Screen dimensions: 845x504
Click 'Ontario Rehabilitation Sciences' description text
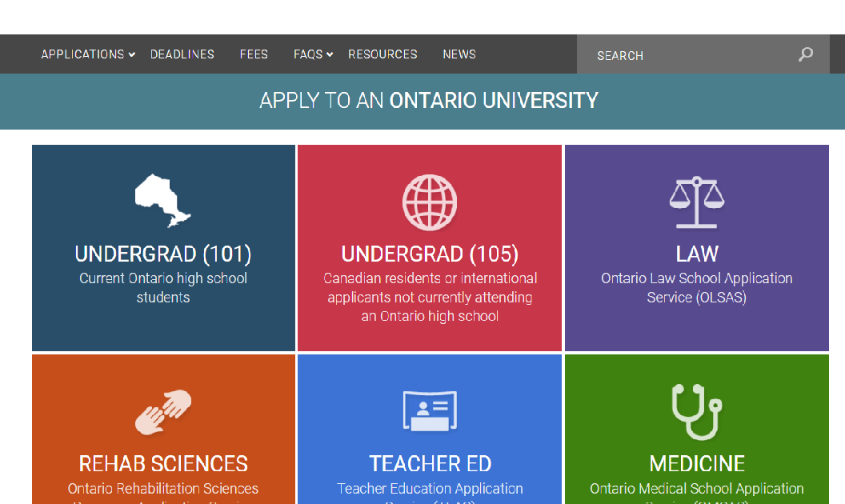pyautogui.click(x=163, y=489)
